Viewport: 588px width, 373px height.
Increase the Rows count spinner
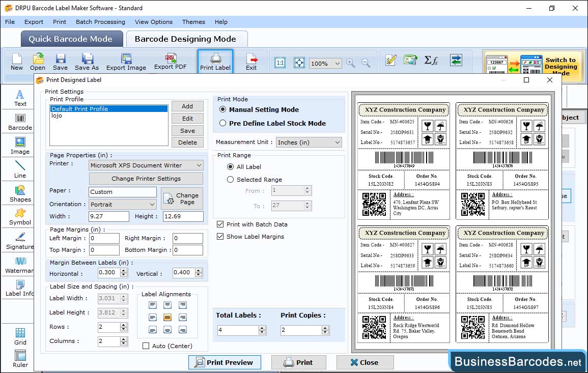pyautogui.click(x=124, y=325)
